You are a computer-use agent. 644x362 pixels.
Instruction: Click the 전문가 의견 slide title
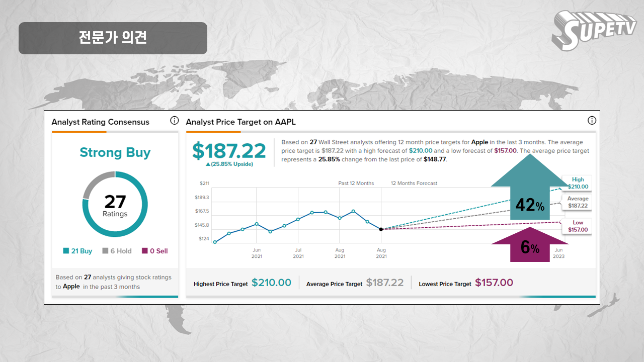pos(113,38)
